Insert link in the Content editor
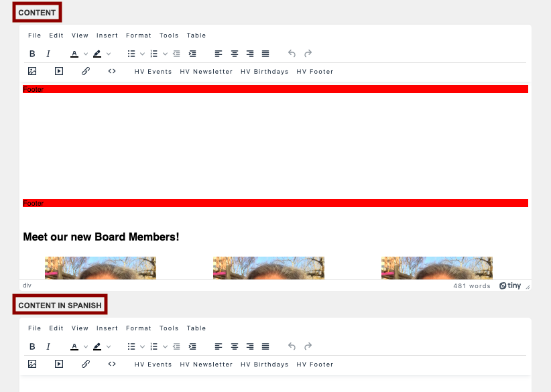 click(85, 71)
